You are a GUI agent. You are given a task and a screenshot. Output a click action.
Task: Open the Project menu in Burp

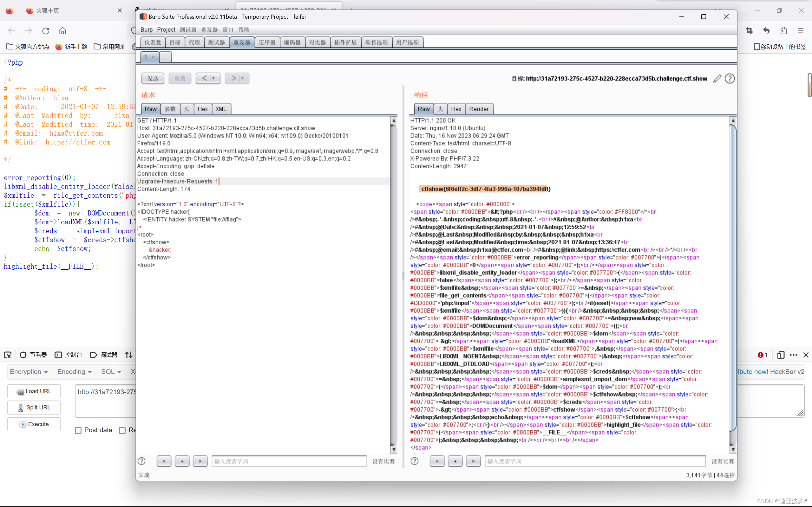click(x=166, y=29)
